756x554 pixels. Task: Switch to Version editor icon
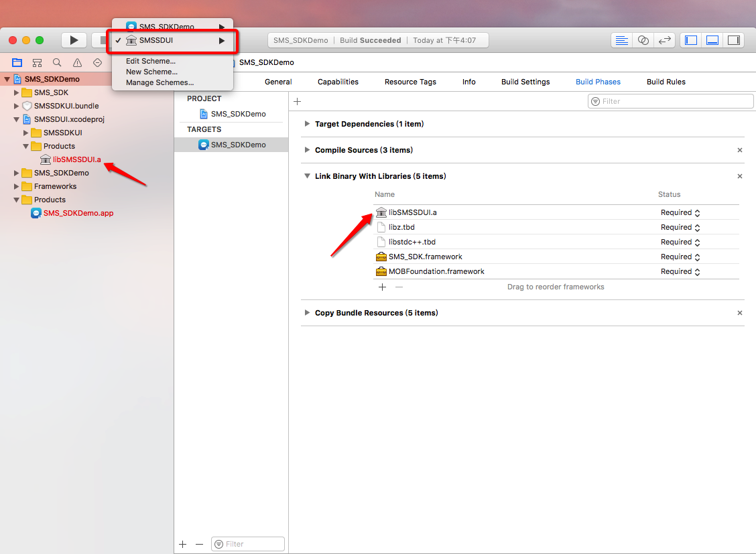point(664,40)
